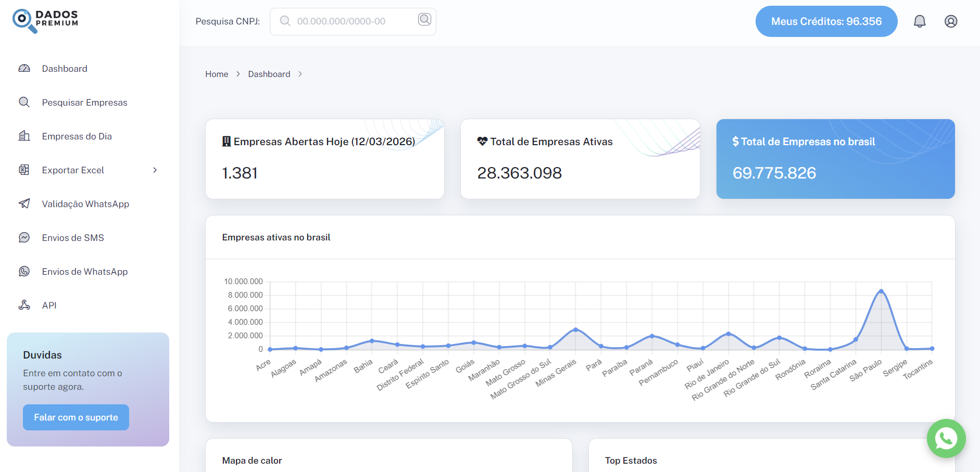Click the Validação WhatsApp paper plane icon
The image size is (980, 472).
tap(24, 204)
